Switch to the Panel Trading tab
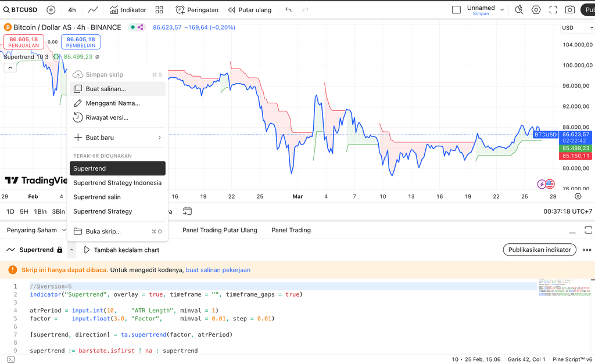Viewport: 595px width, 364px height. [291, 230]
